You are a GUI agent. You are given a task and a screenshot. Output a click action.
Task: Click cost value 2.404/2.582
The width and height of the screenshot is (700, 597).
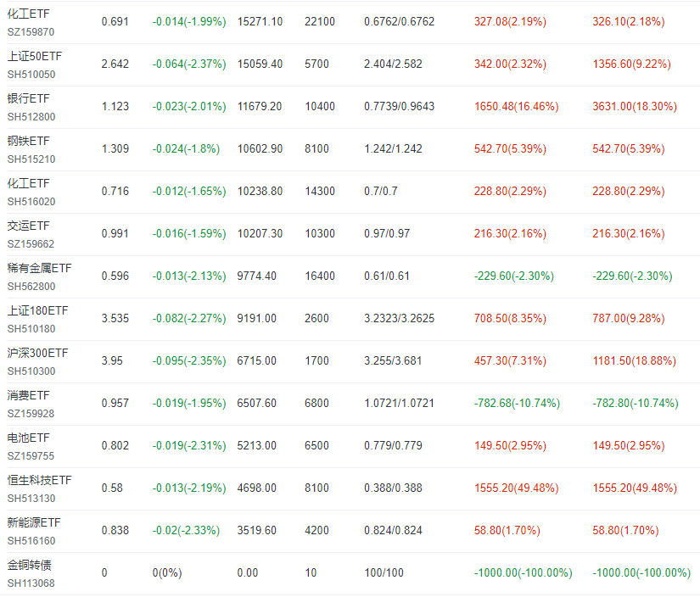[393, 64]
